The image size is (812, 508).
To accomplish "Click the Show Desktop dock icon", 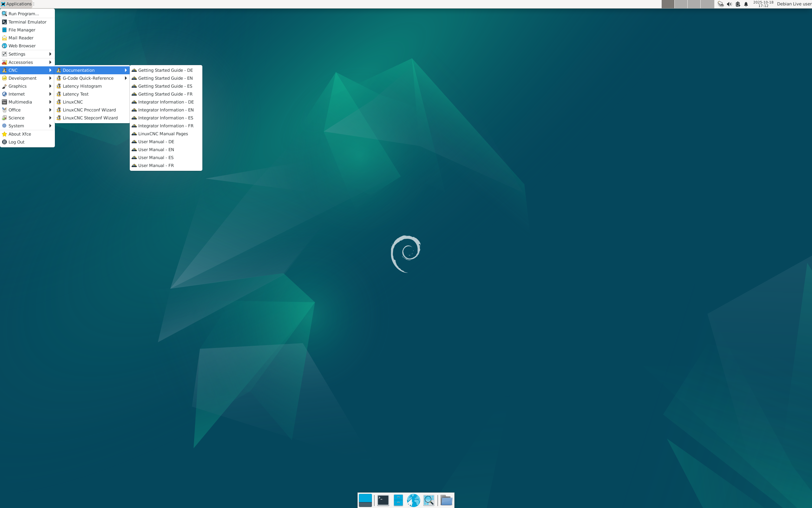I will 365,500.
